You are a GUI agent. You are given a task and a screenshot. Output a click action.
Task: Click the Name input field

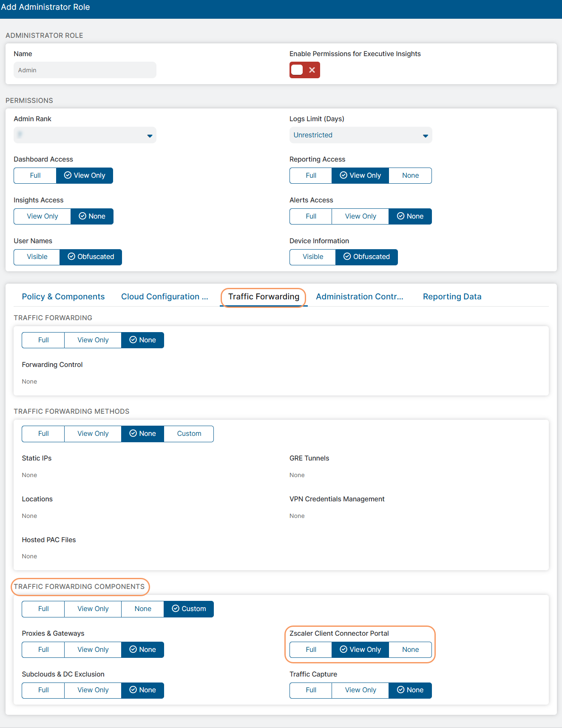[x=85, y=70]
